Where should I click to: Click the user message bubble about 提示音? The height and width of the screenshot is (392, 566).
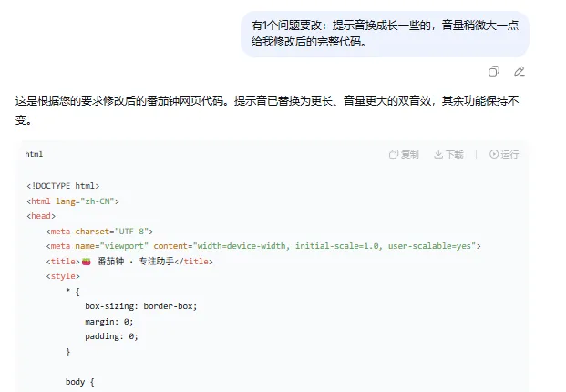point(385,34)
